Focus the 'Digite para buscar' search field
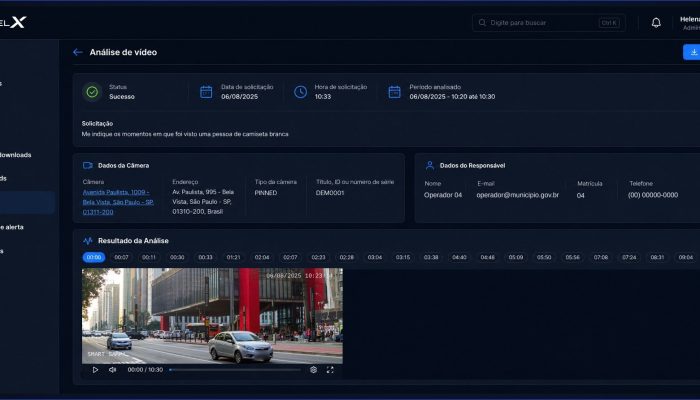Screen dimensions: 700x400 (x=548, y=23)
